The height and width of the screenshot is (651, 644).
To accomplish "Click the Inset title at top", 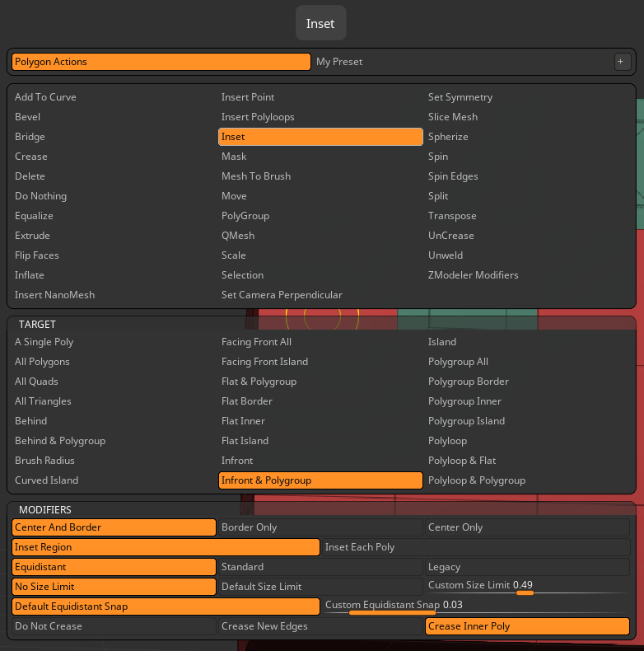I will click(x=320, y=24).
